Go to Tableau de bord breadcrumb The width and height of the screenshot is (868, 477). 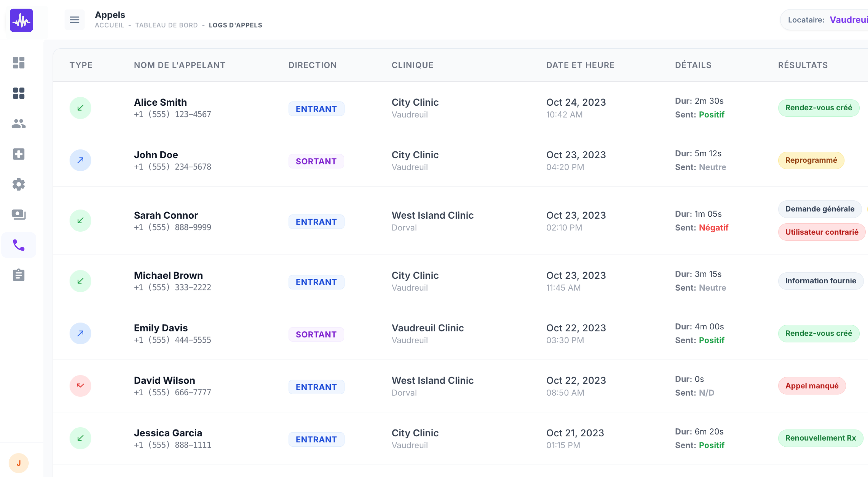[166, 25]
